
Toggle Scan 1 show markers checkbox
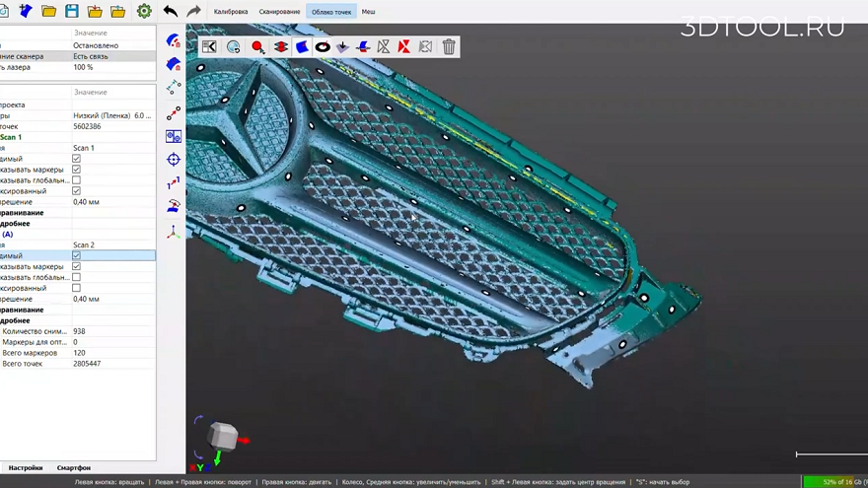coord(76,170)
